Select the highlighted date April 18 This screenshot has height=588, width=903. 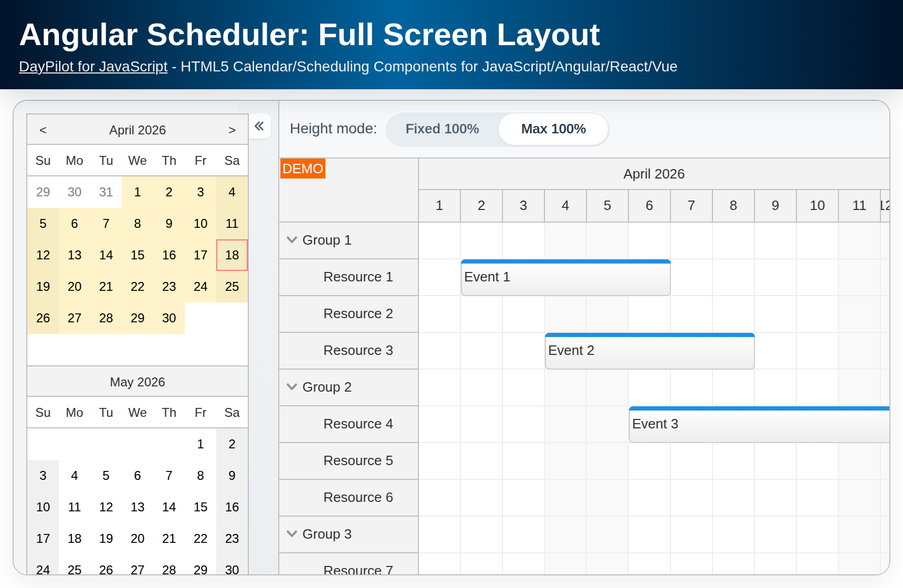[x=232, y=255]
